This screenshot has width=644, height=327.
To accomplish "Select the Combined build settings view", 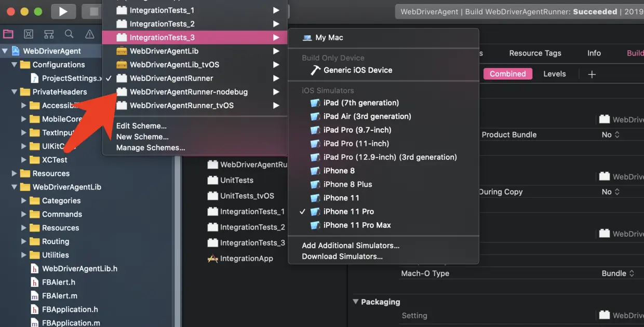I will point(507,74).
